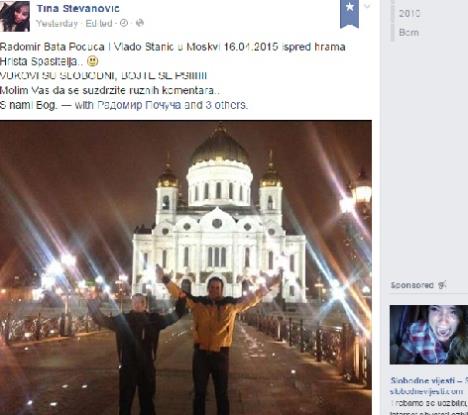468x415 pixels.
Task: Click the Sponsored heading
Action: click(412, 285)
